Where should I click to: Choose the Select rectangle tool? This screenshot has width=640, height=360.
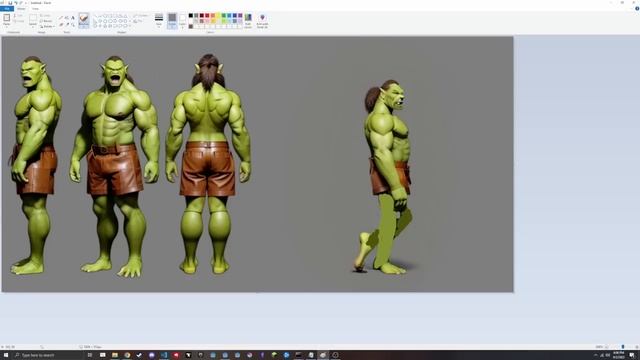tap(33, 18)
